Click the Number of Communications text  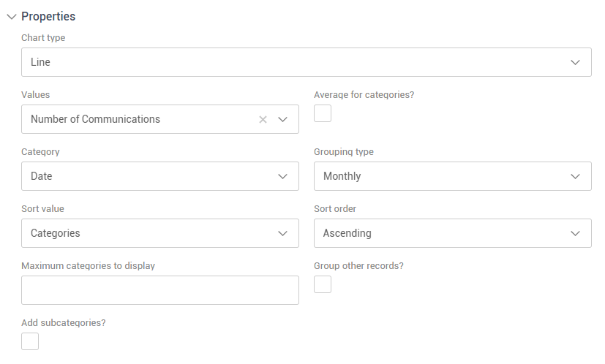(95, 119)
